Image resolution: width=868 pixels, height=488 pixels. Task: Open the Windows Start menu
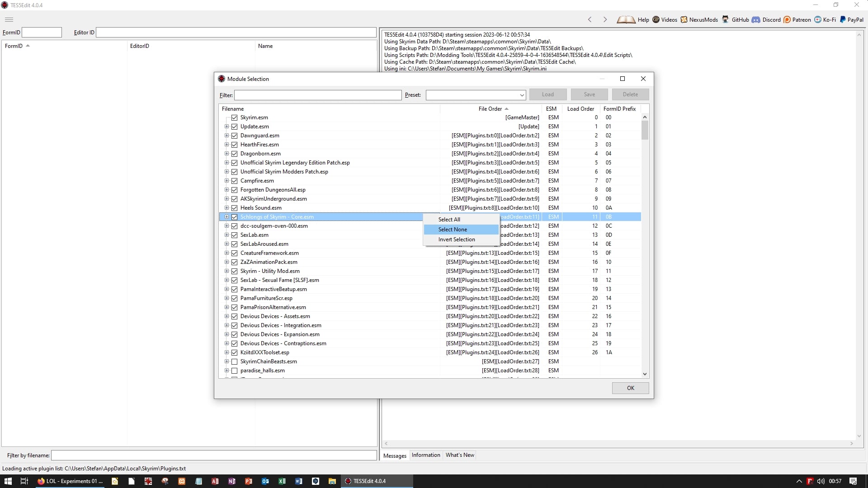point(8,481)
